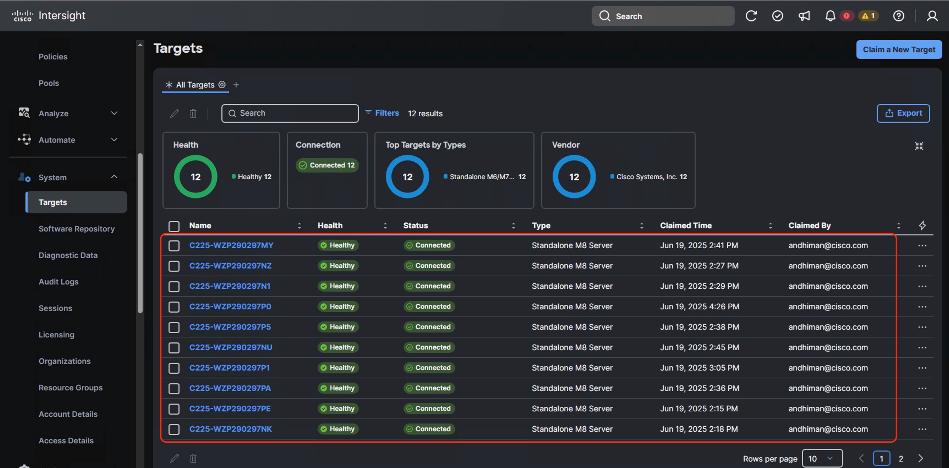This screenshot has width=949, height=468.
Task: Collapse the summary widgets panel icon
Action: [x=919, y=146]
